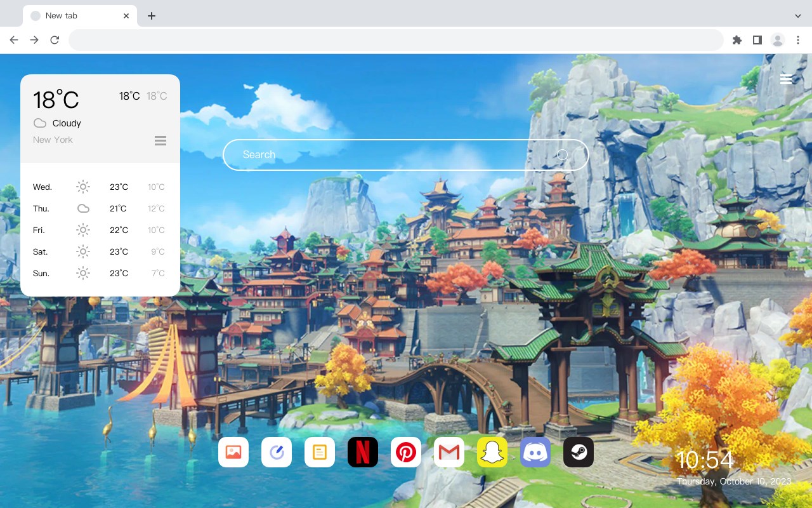The image size is (812, 508).
Task: Select the Sun. forecast row
Action: pyautogui.click(x=100, y=273)
